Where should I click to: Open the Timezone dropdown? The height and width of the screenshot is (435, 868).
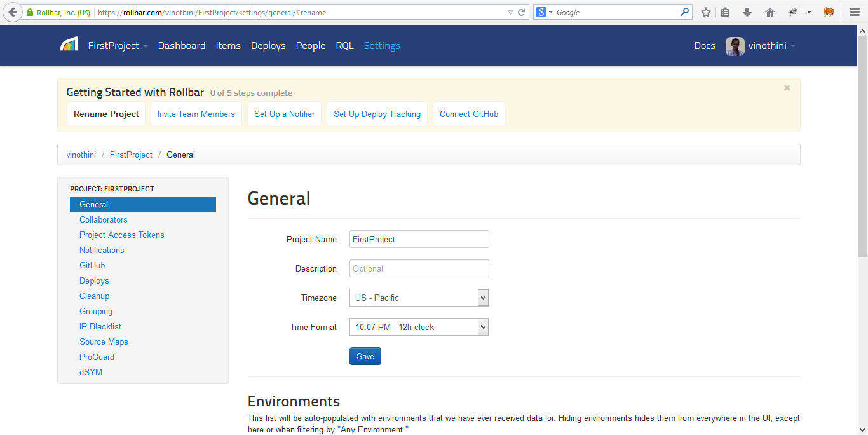pos(419,298)
